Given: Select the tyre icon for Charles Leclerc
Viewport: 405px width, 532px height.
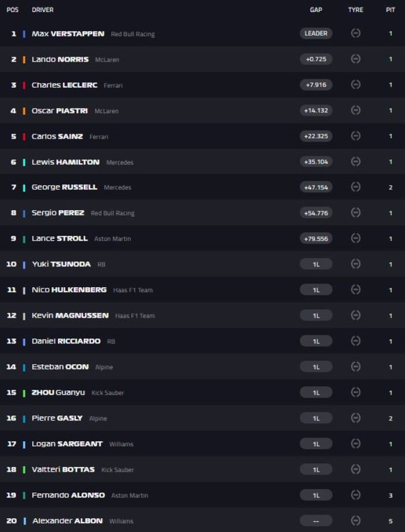Looking at the screenshot, I should click(356, 84).
